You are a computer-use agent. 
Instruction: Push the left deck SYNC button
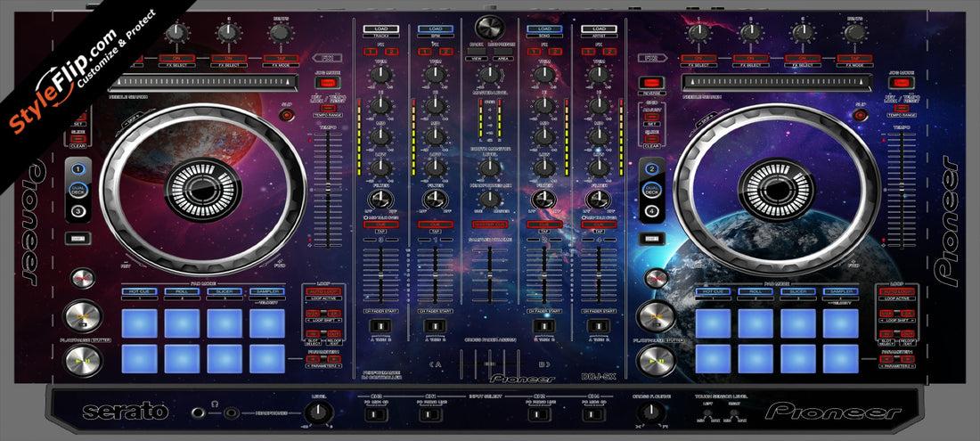tap(83, 278)
